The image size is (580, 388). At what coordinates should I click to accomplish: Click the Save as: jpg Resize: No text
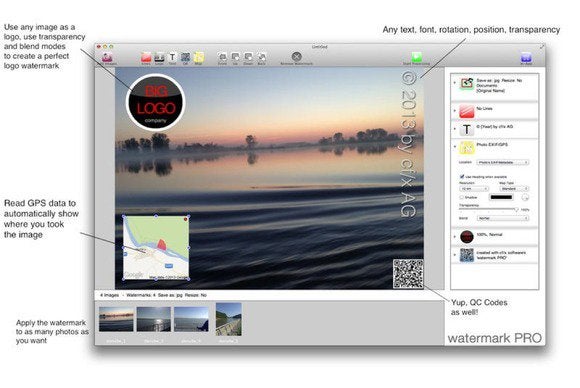tap(499, 80)
